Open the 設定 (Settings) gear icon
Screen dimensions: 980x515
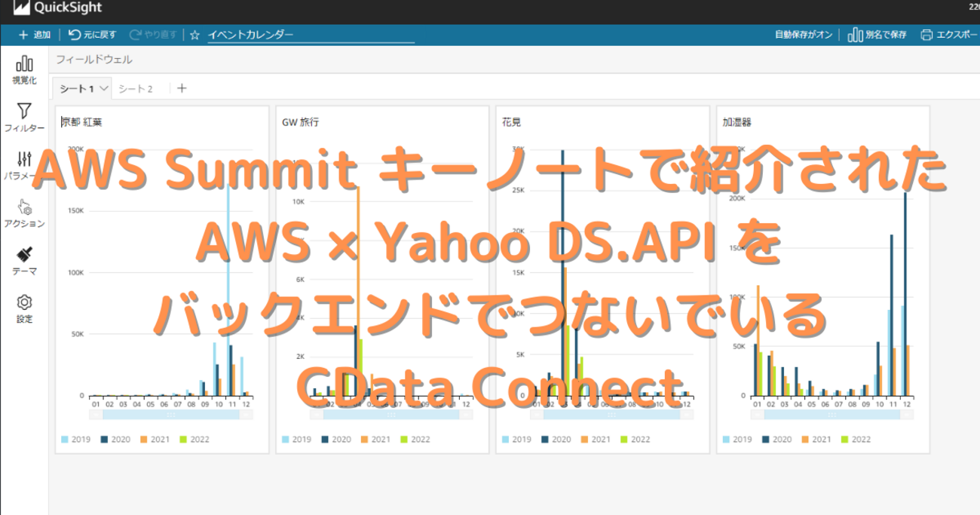click(x=24, y=302)
